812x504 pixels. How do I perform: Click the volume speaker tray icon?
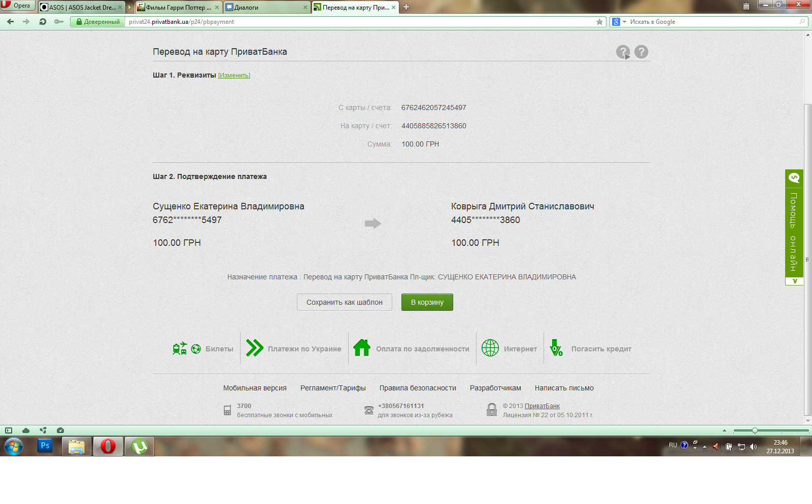[x=753, y=447]
